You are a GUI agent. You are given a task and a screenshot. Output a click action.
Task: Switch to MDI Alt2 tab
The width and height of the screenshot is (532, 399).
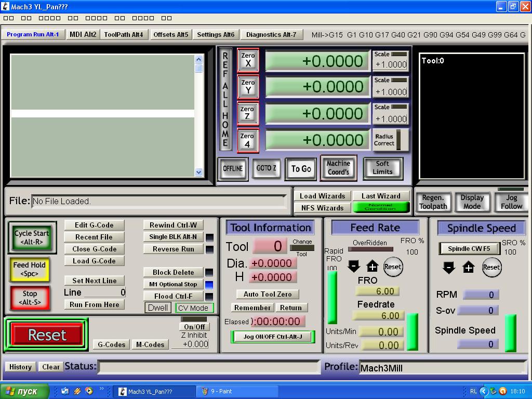[83, 34]
